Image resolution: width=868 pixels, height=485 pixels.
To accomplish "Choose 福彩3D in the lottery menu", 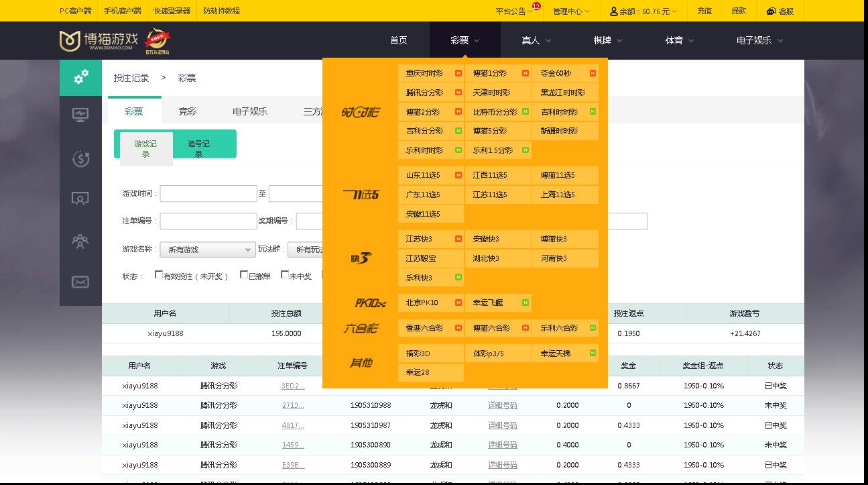I will coord(431,353).
